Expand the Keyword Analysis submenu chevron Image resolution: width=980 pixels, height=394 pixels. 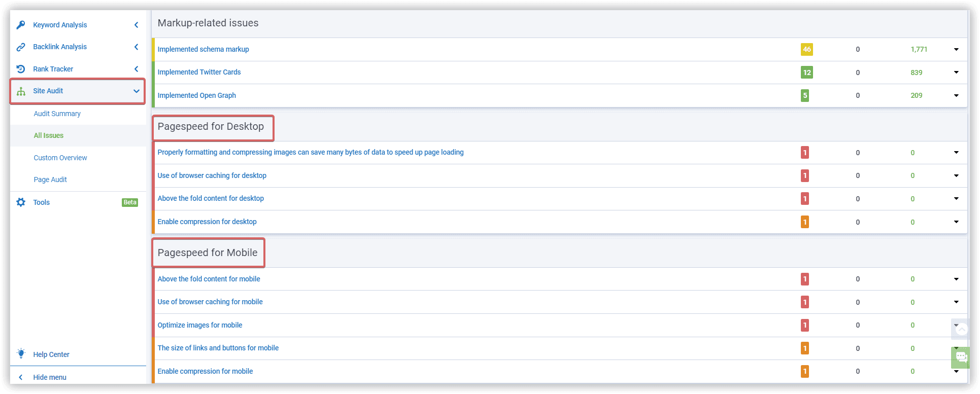click(136, 25)
